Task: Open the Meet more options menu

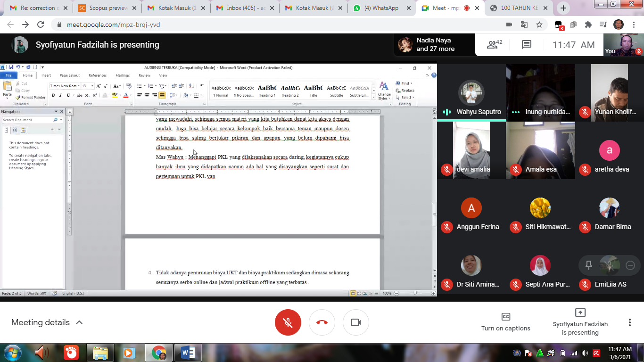Action: tap(629, 322)
